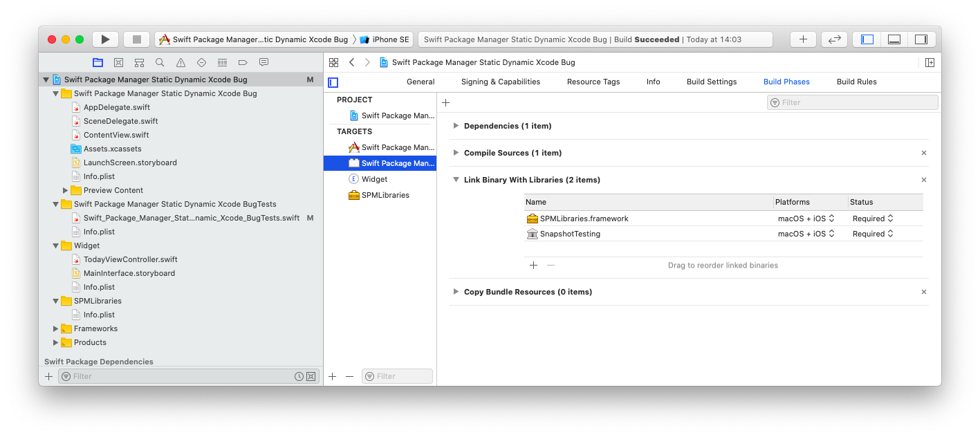This screenshot has width=980, height=437.
Task: Show only files with source-control status
Action: [x=311, y=376]
